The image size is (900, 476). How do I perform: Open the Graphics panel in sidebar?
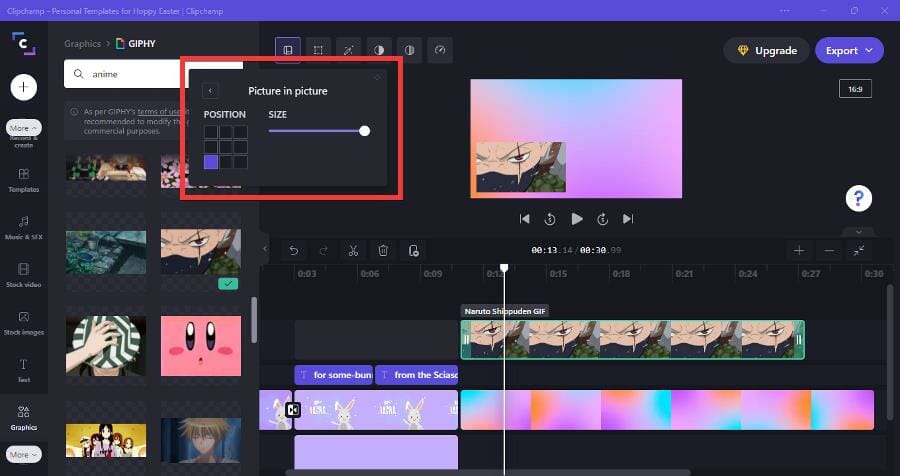pyautogui.click(x=24, y=418)
